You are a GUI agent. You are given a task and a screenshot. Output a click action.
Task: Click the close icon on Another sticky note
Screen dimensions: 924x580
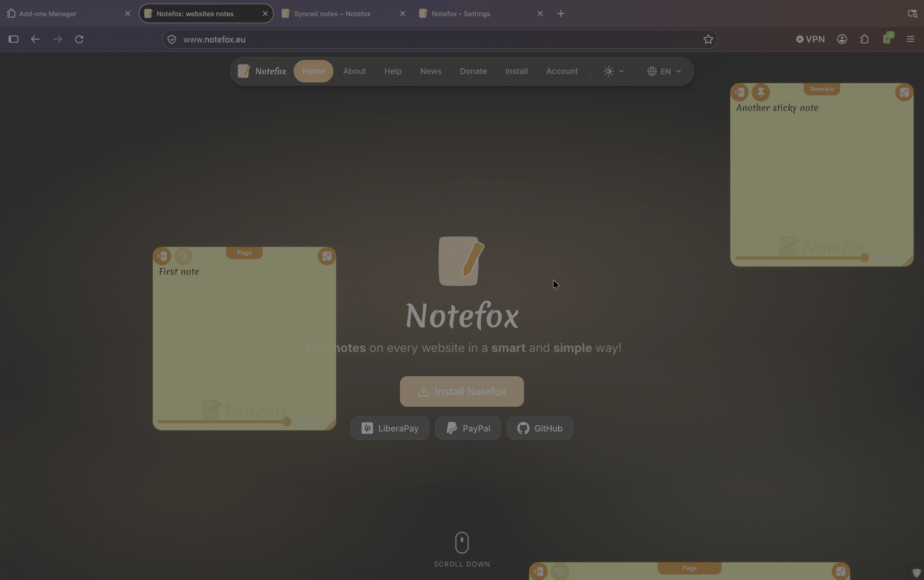[739, 92]
